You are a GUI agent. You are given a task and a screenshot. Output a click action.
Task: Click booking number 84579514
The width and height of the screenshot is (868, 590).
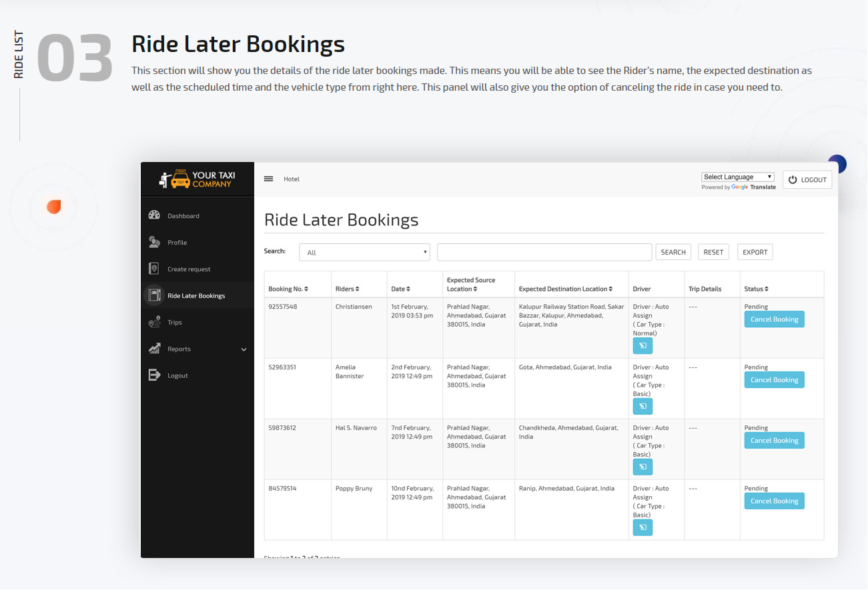(283, 489)
